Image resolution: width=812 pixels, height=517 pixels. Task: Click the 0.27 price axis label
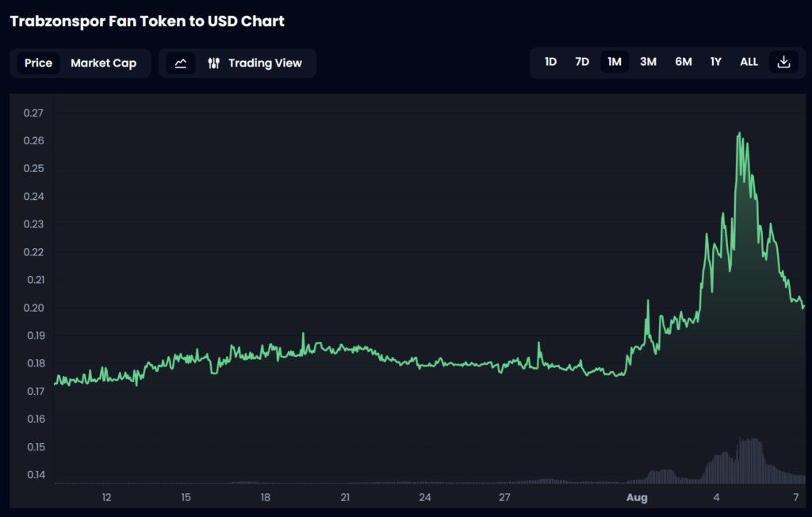(x=33, y=113)
